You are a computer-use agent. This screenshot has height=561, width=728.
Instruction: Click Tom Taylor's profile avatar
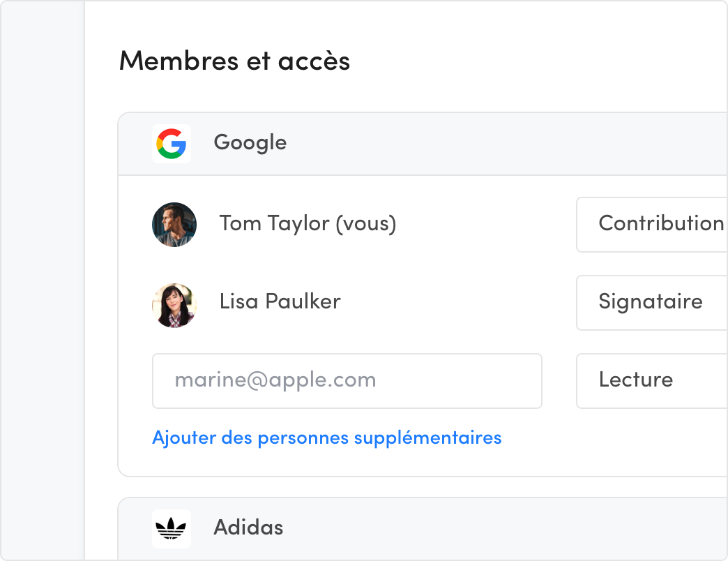pos(174,225)
